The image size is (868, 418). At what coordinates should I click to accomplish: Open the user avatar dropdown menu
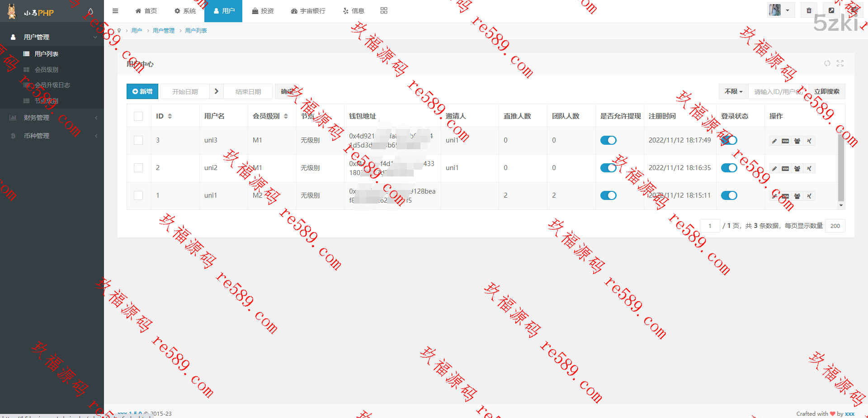tap(780, 10)
